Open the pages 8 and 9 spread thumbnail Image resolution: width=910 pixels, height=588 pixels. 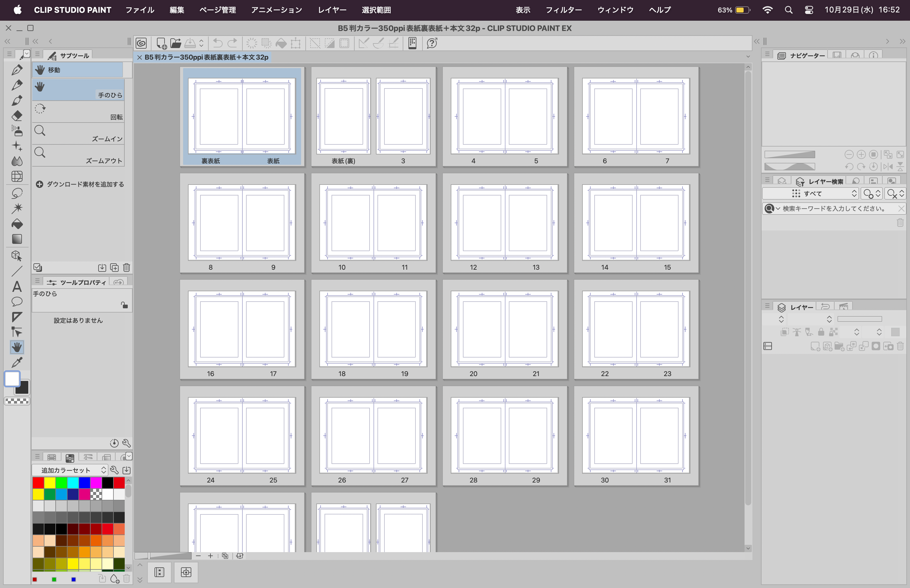click(x=242, y=223)
